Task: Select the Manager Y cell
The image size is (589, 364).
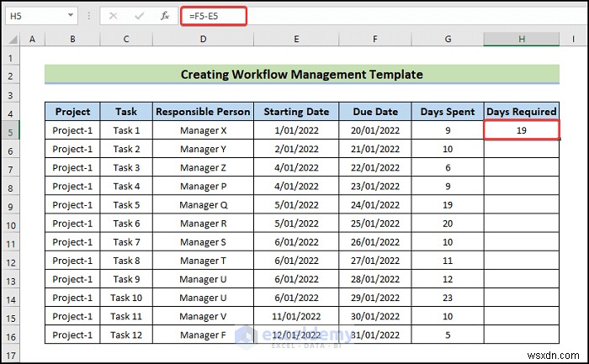Action: tap(204, 149)
